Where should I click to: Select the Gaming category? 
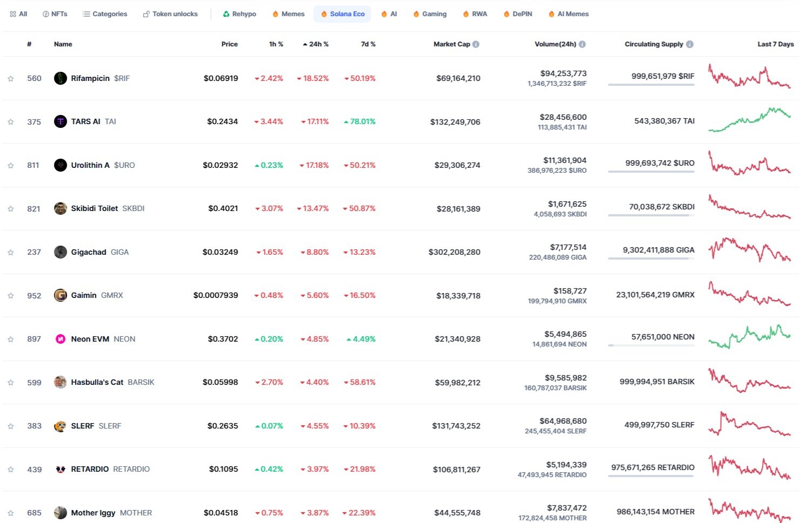coord(430,14)
